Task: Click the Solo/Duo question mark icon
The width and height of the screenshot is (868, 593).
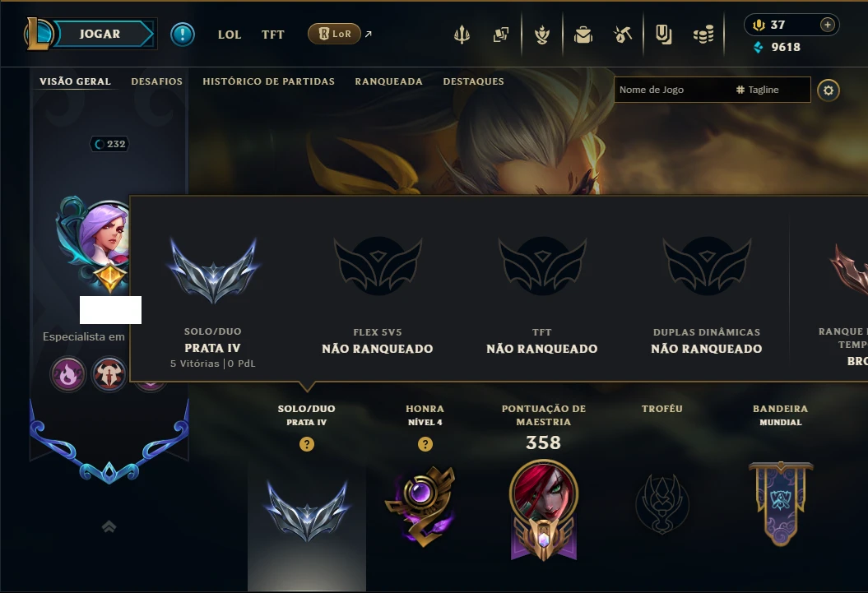Action: (307, 444)
